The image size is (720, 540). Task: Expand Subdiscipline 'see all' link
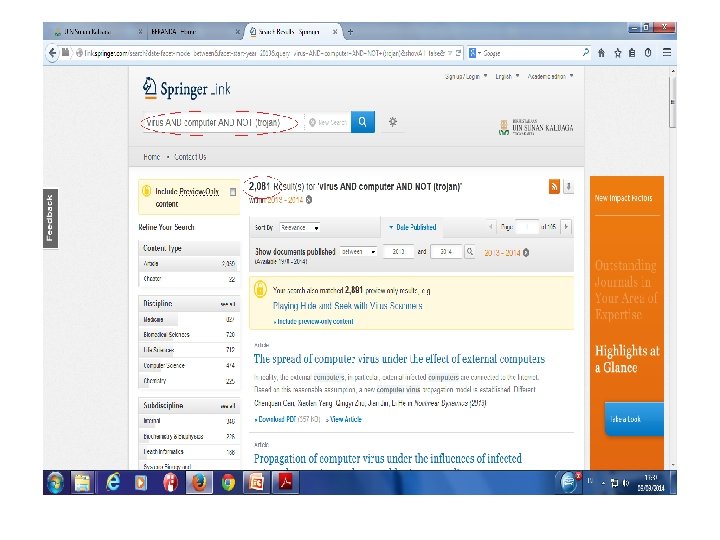coord(228,406)
